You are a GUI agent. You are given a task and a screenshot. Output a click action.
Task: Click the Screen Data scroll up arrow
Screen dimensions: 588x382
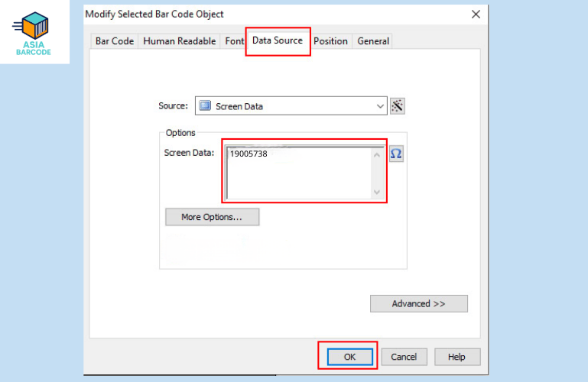click(x=376, y=155)
